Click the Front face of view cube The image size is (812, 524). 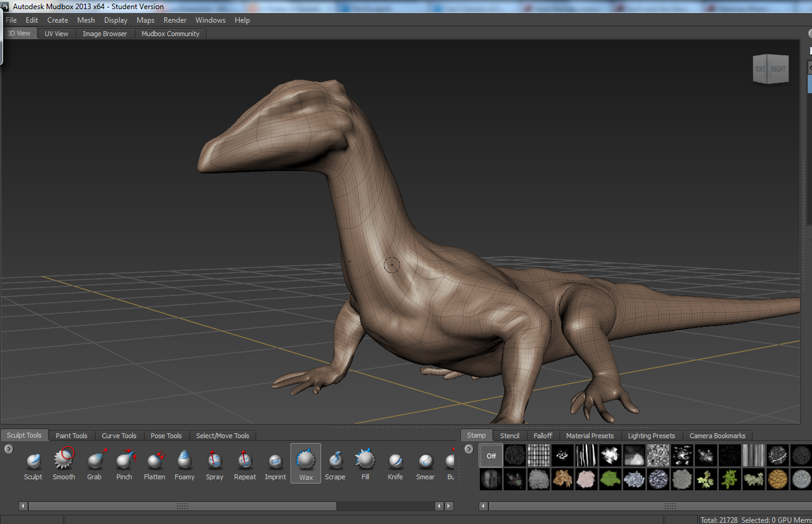(760, 69)
